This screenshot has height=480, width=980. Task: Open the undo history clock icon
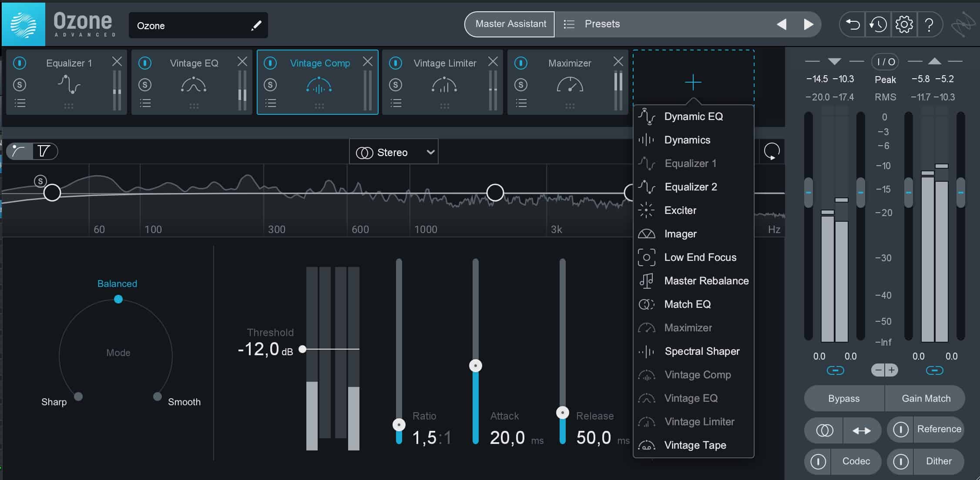(x=878, y=24)
